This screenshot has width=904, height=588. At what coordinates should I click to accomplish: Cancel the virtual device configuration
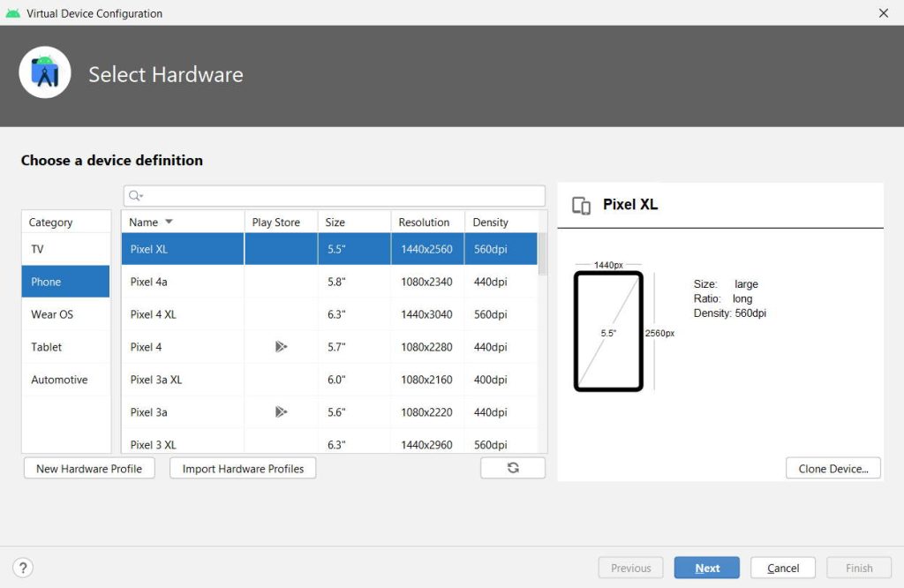782,567
